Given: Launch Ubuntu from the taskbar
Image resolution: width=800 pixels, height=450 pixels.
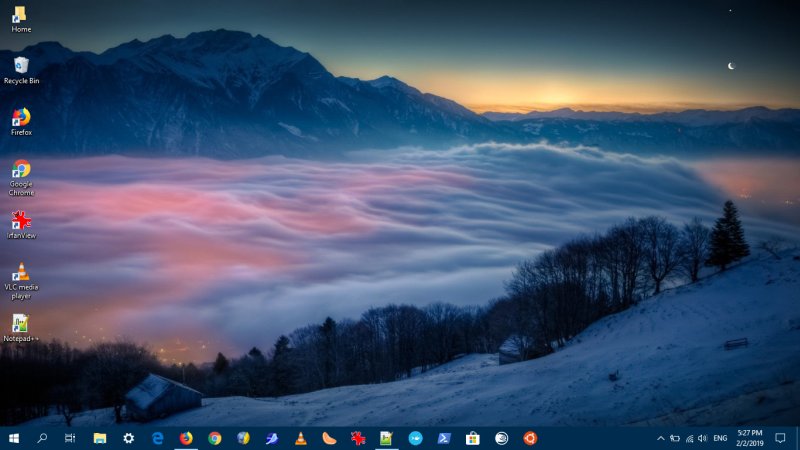Looking at the screenshot, I should click(530, 438).
